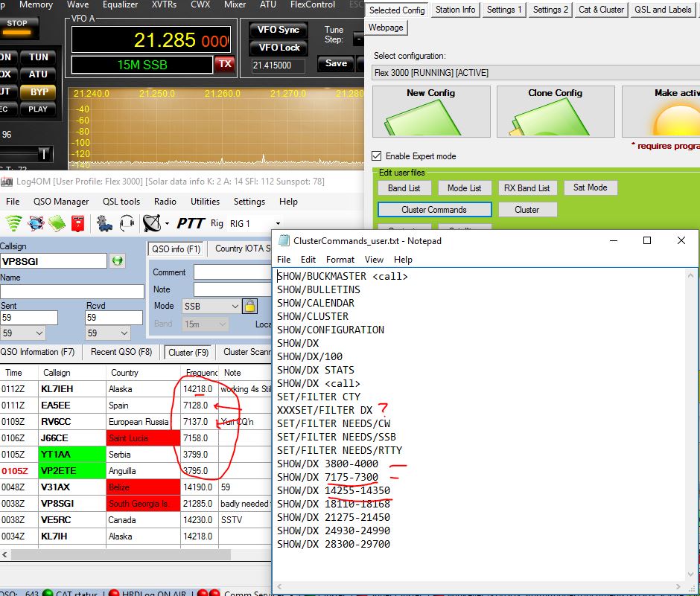Screen dimensions: 700x596
Task: Click the Webpage tab button
Action: tap(386, 28)
